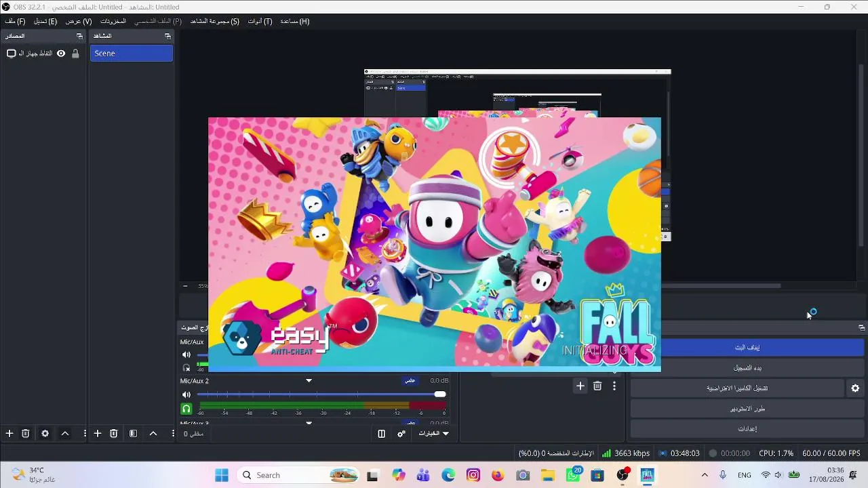Open Firefox from the taskbar
The height and width of the screenshot is (488, 868).
pos(498,475)
